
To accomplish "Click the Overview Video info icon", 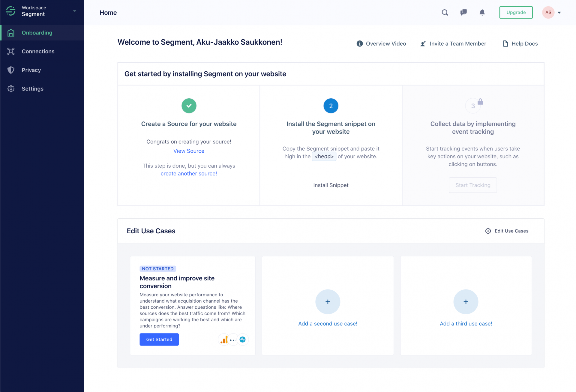I will point(359,43).
